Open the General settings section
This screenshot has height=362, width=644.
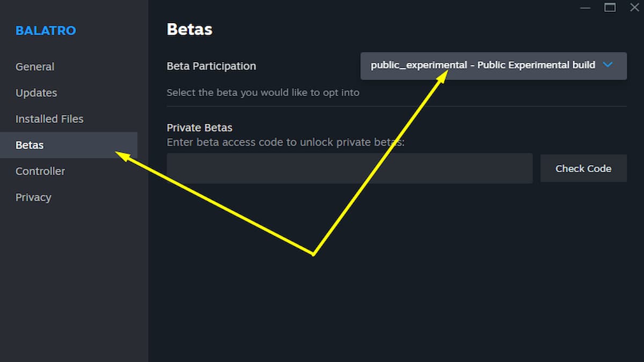coord(35,67)
